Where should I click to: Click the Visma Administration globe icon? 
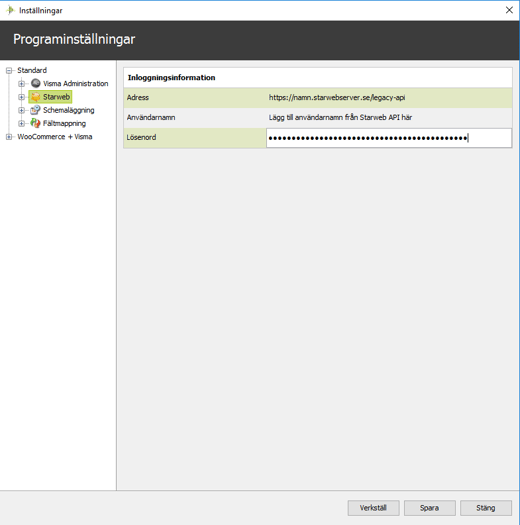[35, 83]
